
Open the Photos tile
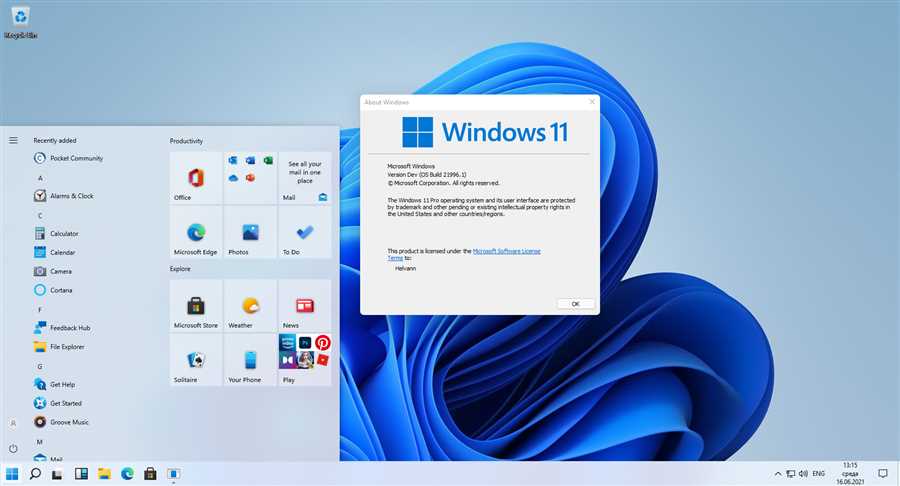coord(250,232)
